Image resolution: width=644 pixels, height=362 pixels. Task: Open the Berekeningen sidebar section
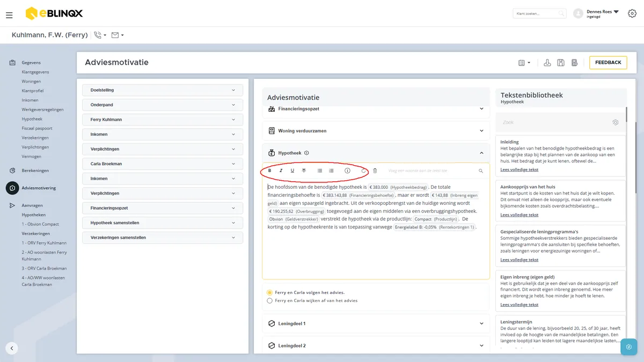pyautogui.click(x=35, y=171)
